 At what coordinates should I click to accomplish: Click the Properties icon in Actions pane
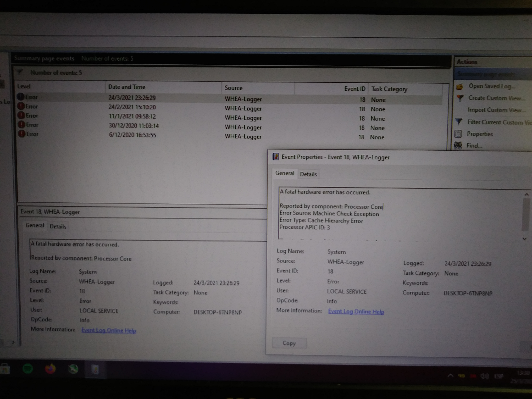click(458, 134)
